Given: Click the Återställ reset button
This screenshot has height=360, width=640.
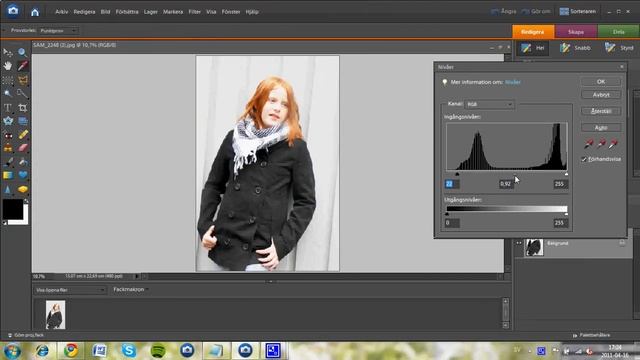Looking at the screenshot, I should tap(601, 111).
